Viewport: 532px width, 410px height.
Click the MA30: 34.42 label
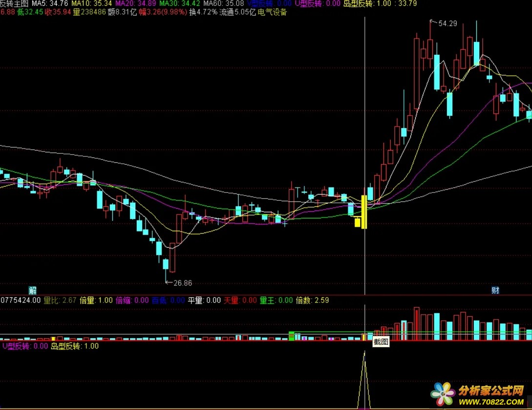click(180, 4)
